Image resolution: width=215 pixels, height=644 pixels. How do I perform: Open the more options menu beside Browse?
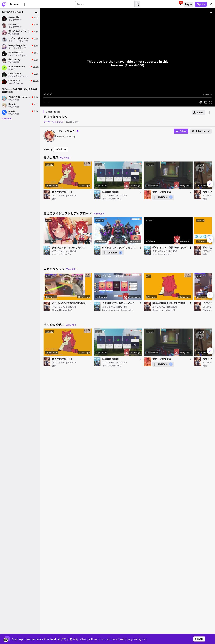tap(24, 4)
